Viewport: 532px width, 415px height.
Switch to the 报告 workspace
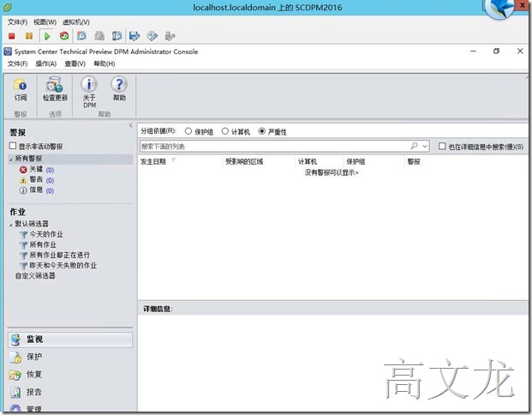point(70,392)
